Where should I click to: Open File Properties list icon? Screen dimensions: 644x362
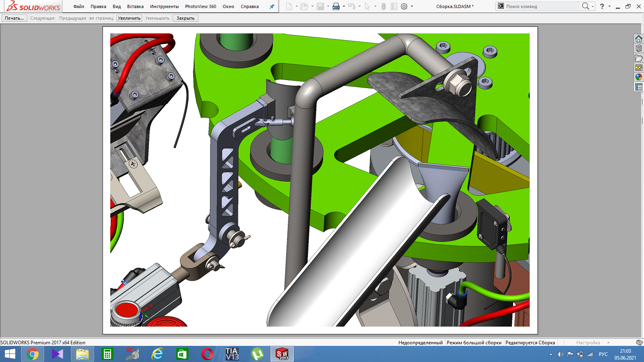394,6
